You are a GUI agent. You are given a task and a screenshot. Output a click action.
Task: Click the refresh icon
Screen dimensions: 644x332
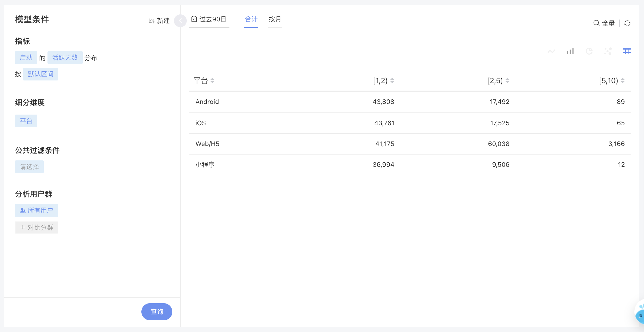[x=627, y=23]
